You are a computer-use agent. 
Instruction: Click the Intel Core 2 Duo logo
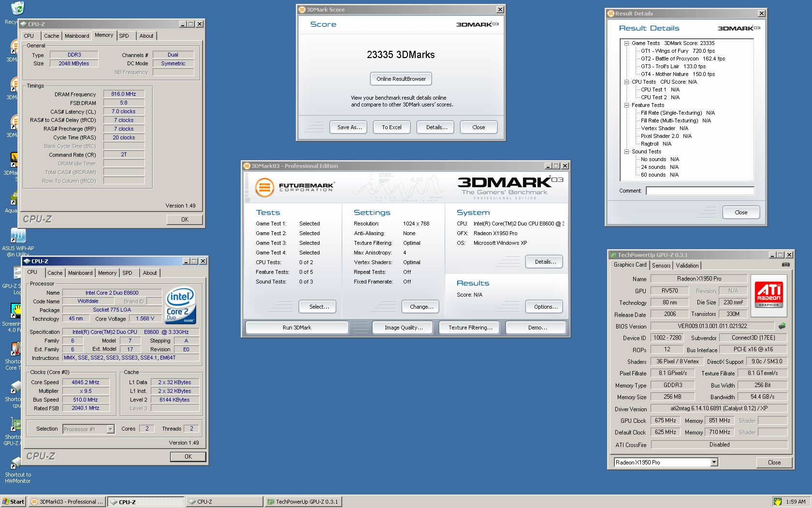click(180, 306)
